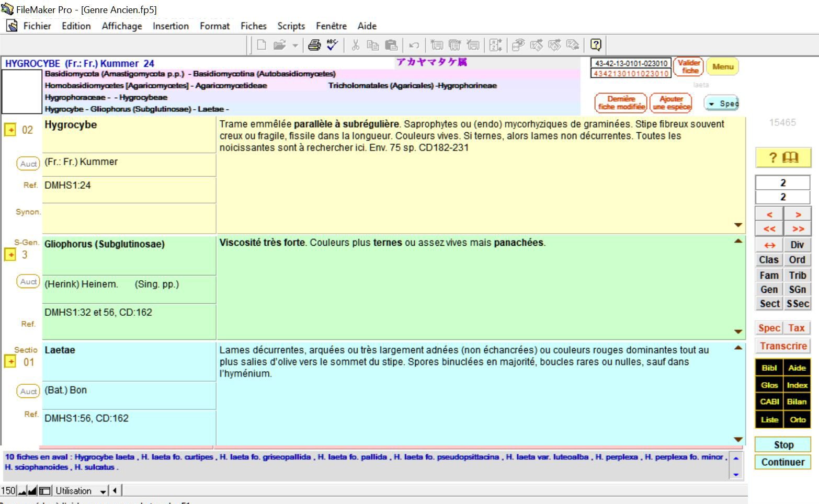819x504 pixels.
Task: Click the FileMaker document icon beside Fichier
Action: pos(12,26)
